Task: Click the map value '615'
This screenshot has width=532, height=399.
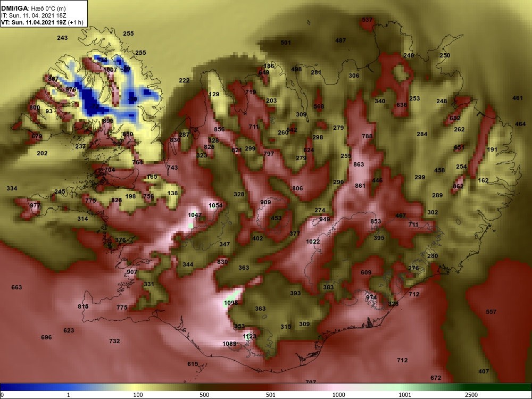Action: (193, 364)
